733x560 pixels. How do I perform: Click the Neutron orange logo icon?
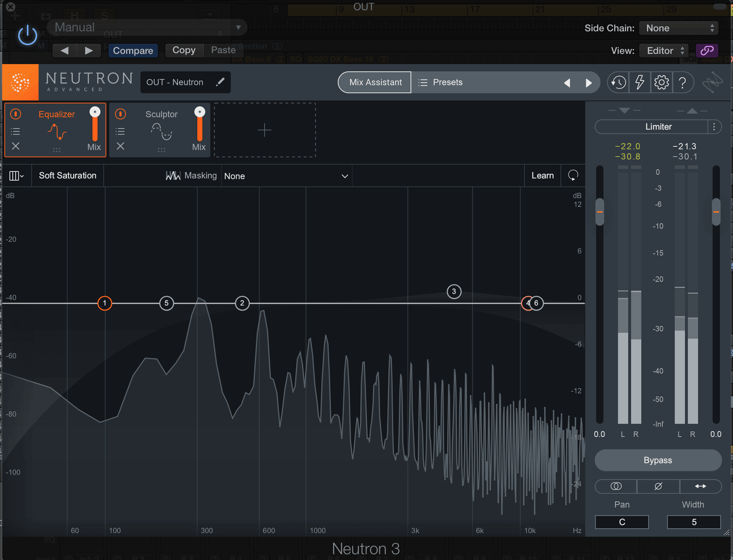[20, 82]
